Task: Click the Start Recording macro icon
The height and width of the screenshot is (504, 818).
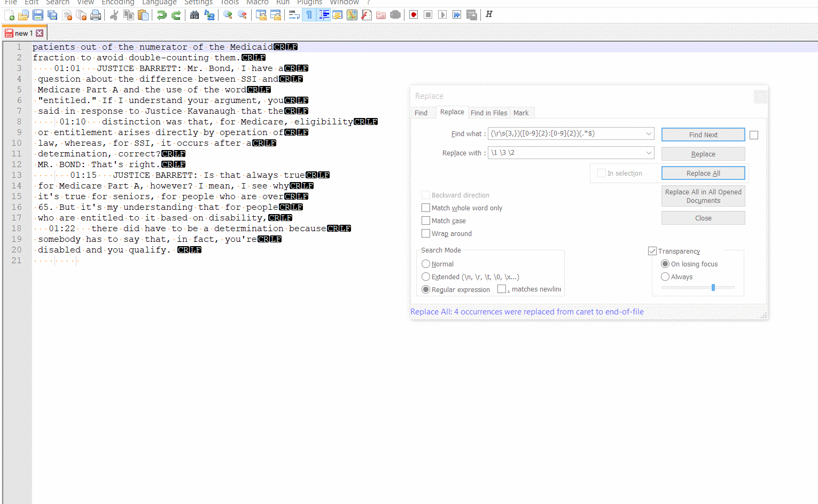Action: 413,15
